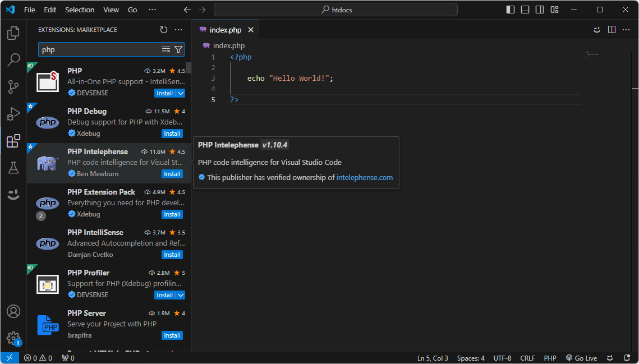639x364 pixels.
Task: Select the UTF-8 encoding indicator
Action: pos(502,358)
